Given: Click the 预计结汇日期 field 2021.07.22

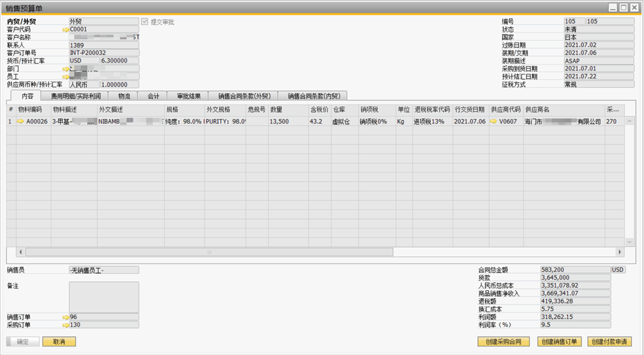Looking at the screenshot, I should [600, 76].
